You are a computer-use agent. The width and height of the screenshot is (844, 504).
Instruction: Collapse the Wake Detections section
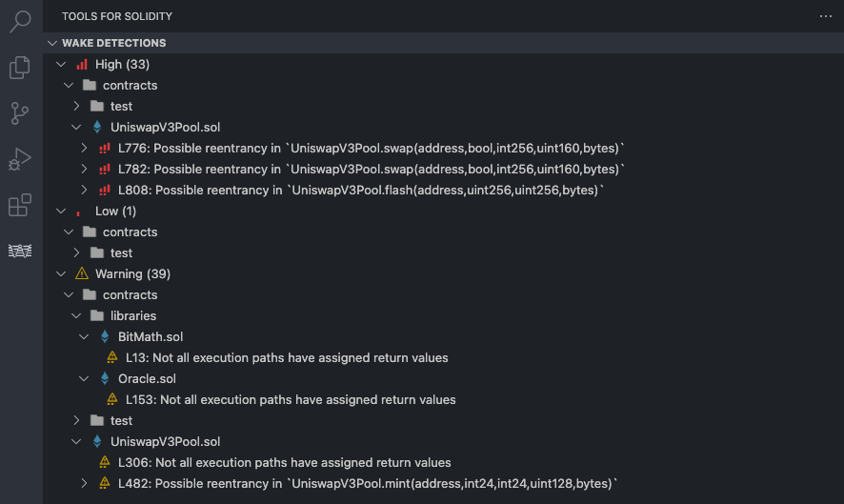tap(52, 43)
